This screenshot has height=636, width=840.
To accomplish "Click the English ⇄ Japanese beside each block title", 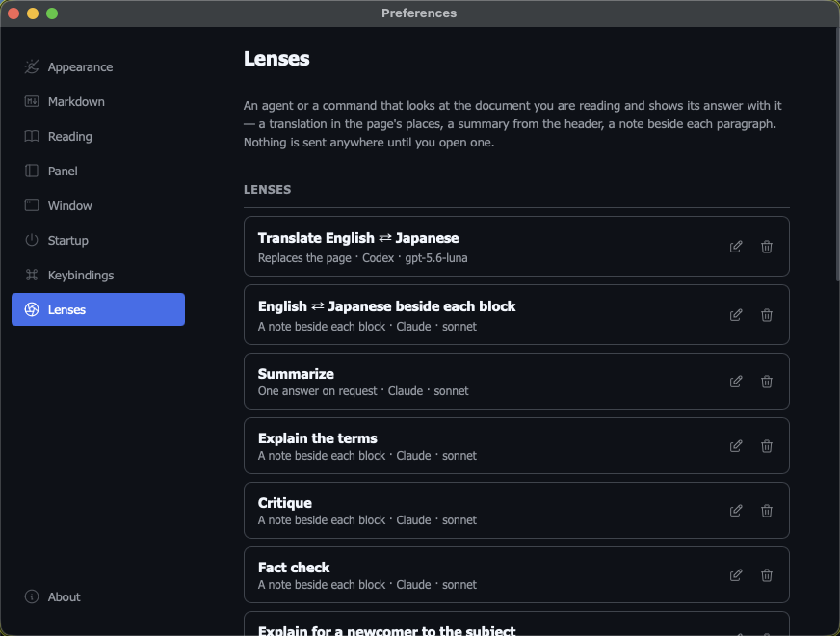I will click(386, 306).
